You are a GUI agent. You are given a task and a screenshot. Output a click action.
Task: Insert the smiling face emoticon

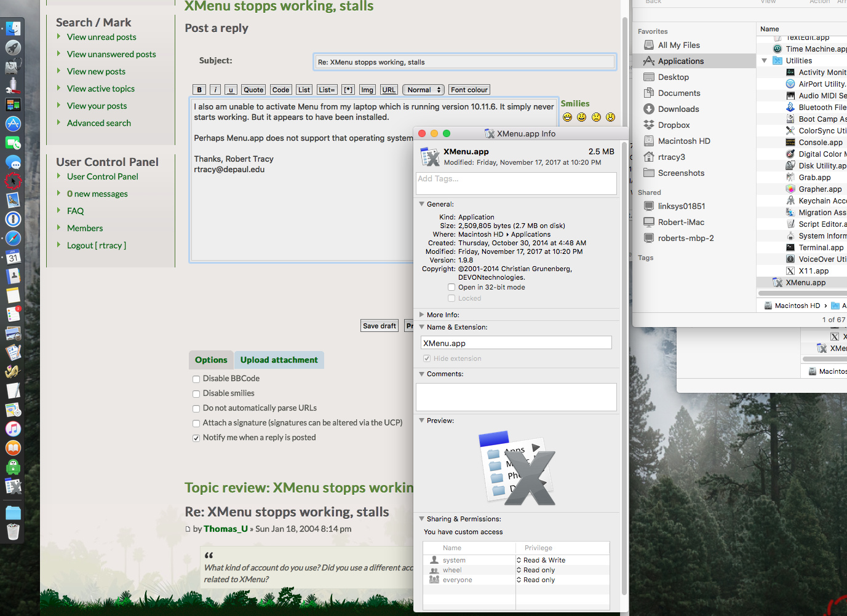[x=581, y=117]
